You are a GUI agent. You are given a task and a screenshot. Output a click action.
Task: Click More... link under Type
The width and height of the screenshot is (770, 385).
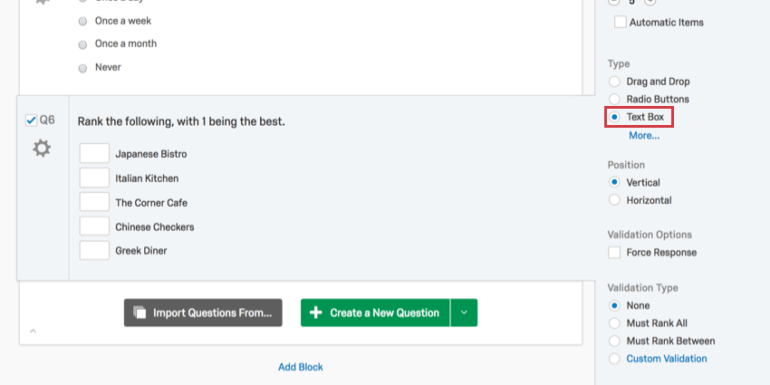(644, 136)
